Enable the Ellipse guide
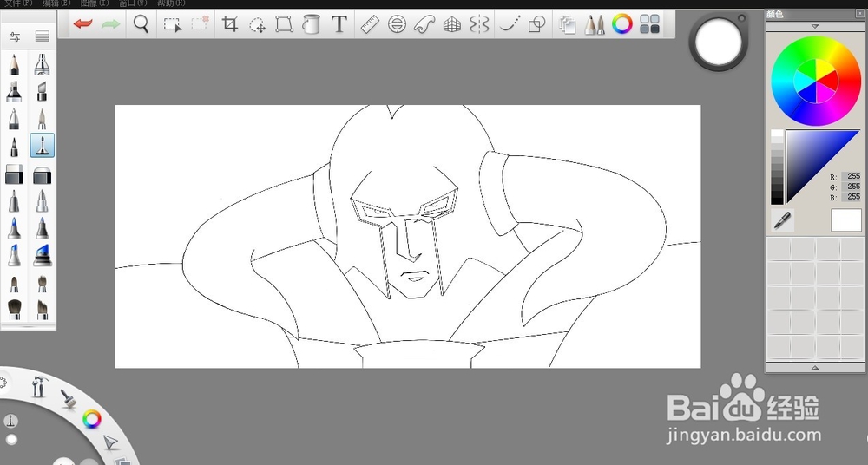Image resolution: width=868 pixels, height=465 pixels. (397, 24)
